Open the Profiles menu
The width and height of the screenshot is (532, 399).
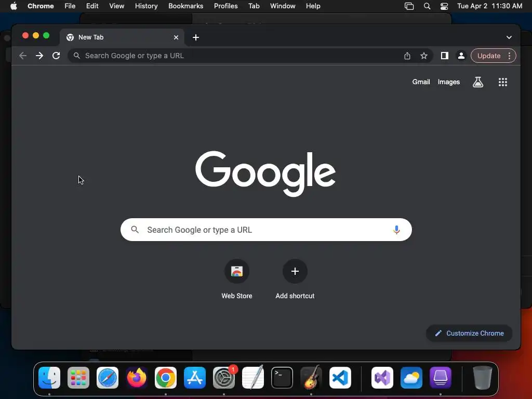pyautogui.click(x=226, y=6)
